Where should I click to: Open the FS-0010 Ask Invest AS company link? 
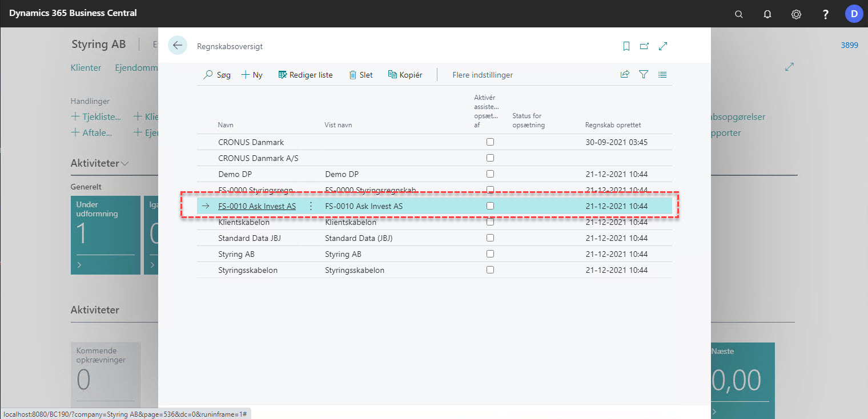click(257, 206)
